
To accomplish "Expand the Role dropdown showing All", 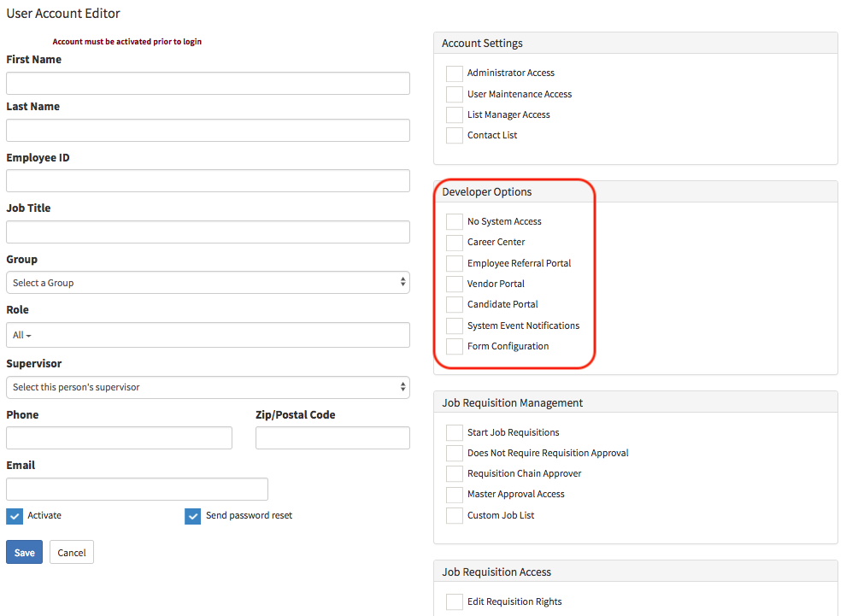I will pyautogui.click(x=207, y=335).
